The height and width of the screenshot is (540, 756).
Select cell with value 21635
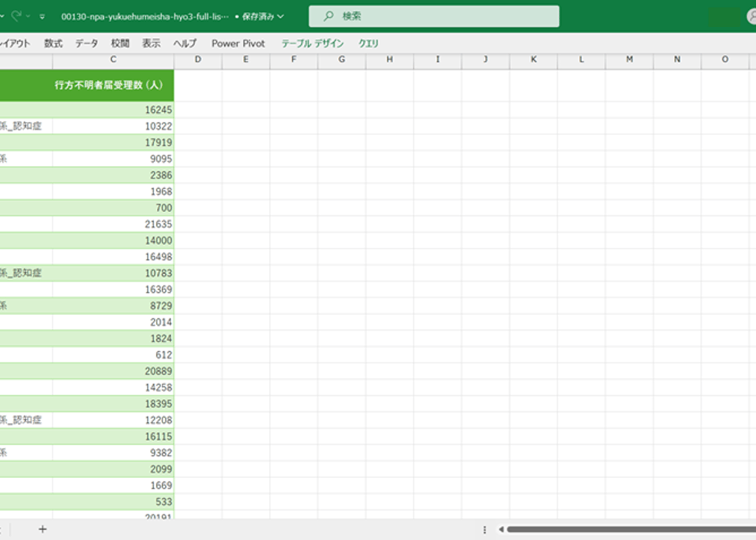click(x=113, y=224)
